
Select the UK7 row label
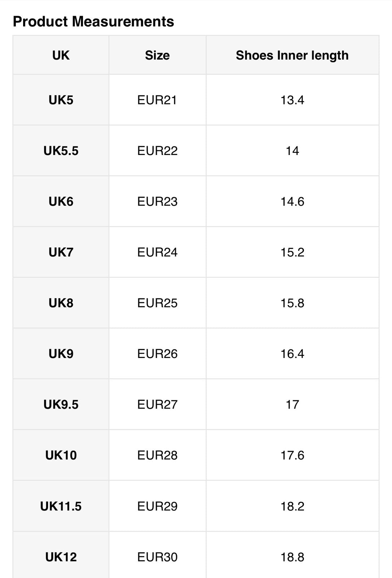click(x=61, y=252)
